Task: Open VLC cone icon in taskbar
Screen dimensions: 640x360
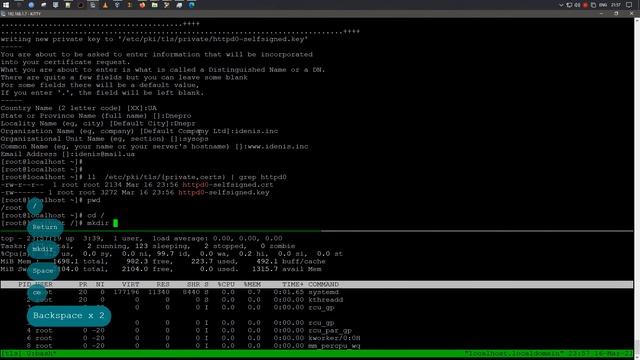Action: coord(105,5)
